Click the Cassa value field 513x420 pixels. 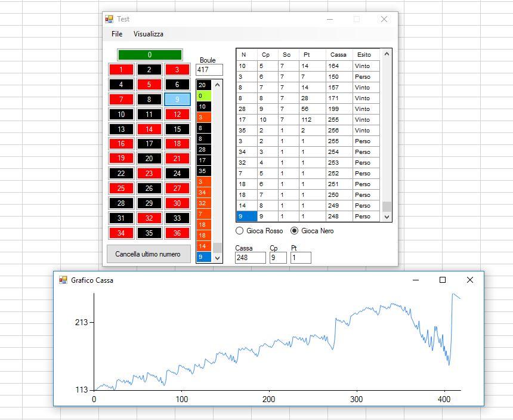pos(250,258)
